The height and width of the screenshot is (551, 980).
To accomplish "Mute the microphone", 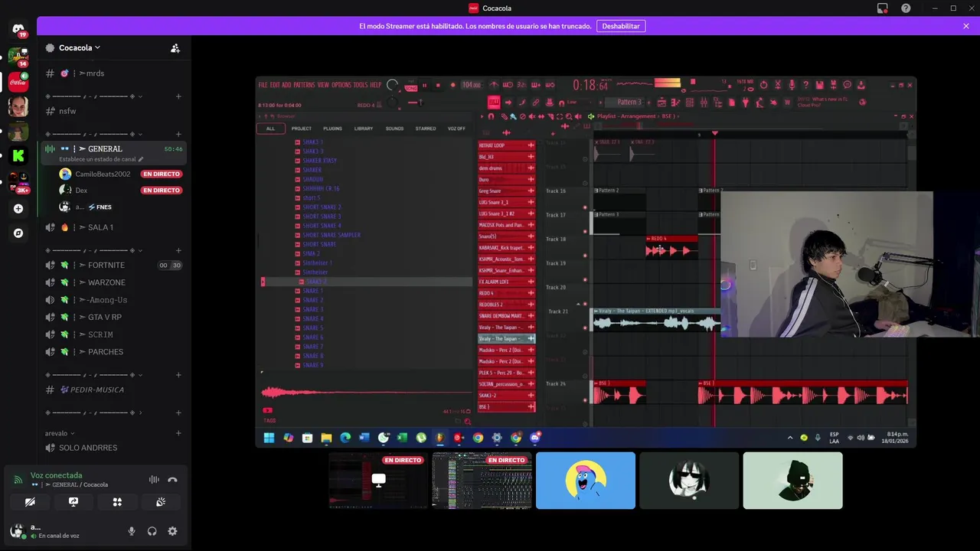I will coord(132,531).
